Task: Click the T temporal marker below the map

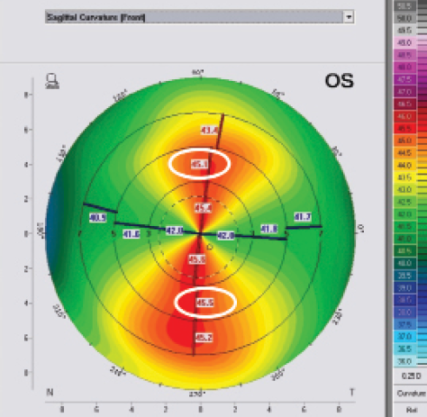Action: (x=352, y=393)
